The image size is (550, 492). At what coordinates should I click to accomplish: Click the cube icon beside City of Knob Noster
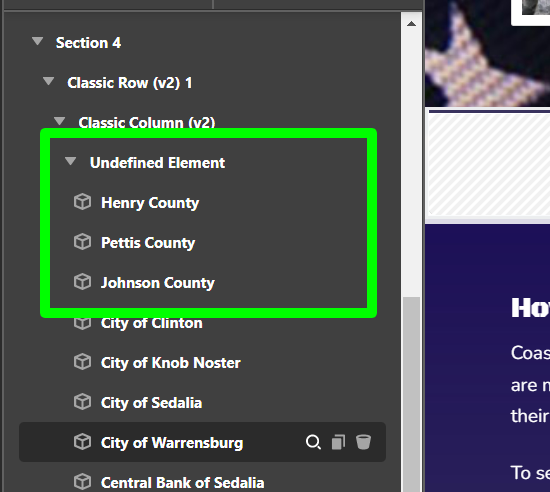82,362
